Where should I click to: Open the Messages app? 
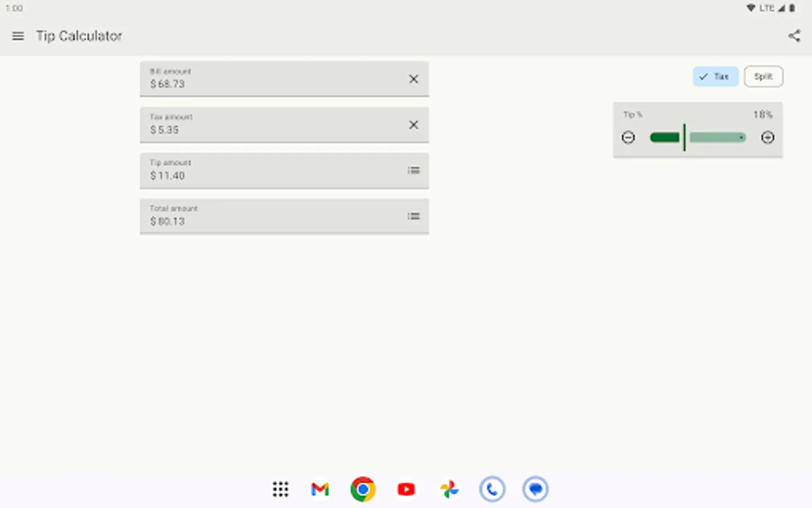pyautogui.click(x=535, y=489)
